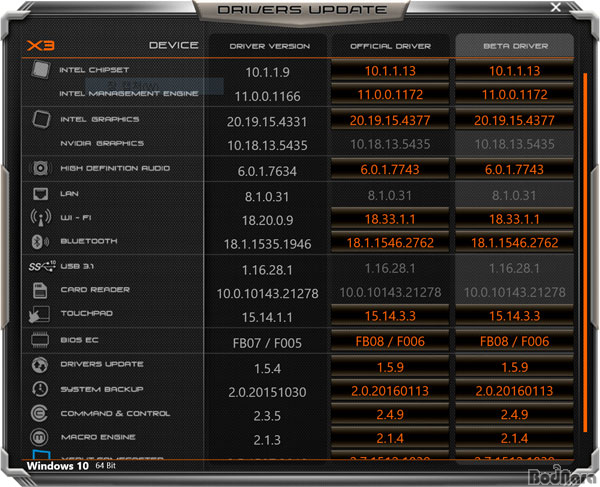Install beta Management Engine 11.0.0.1172

[x=514, y=94]
